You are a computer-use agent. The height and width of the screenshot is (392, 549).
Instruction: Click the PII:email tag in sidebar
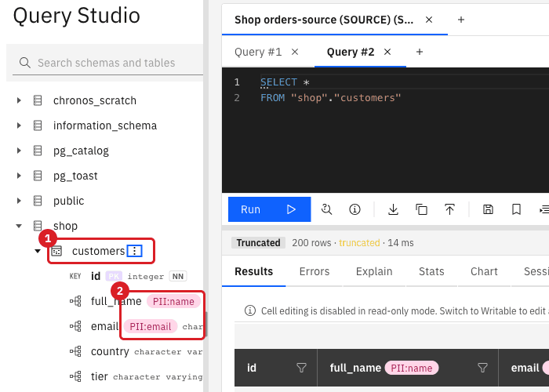click(x=151, y=327)
